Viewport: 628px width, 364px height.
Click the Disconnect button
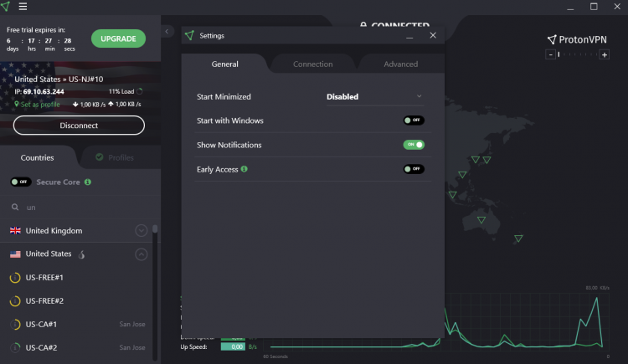(x=79, y=126)
